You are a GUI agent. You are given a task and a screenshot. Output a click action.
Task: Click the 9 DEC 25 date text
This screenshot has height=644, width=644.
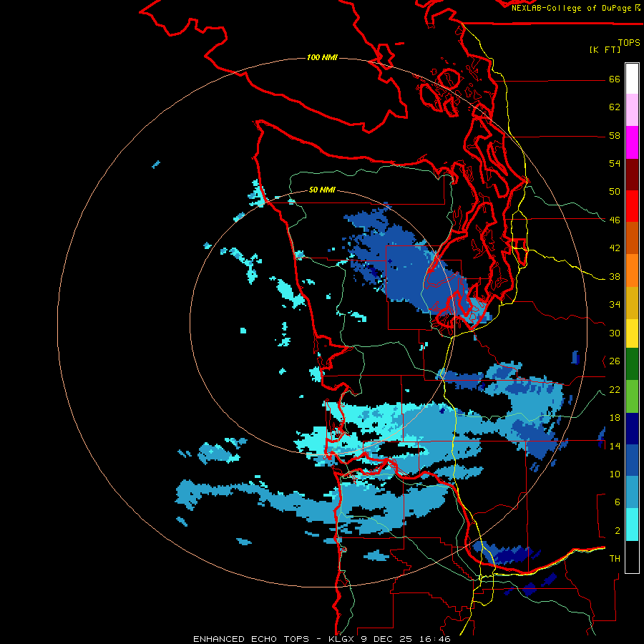(x=388, y=639)
